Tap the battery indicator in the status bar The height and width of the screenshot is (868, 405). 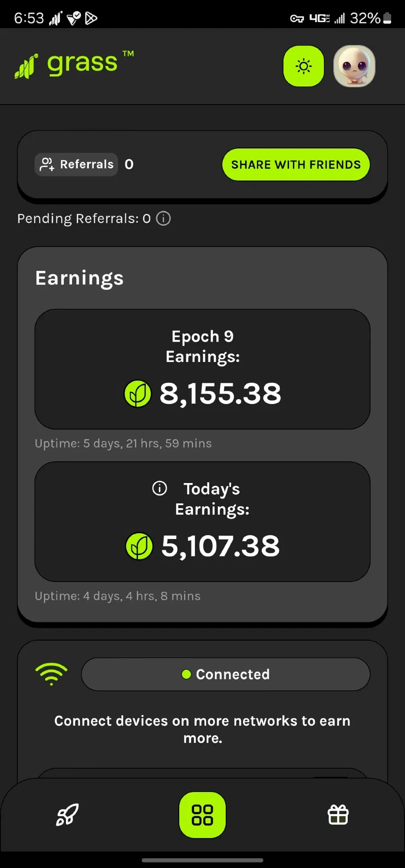[x=388, y=18]
